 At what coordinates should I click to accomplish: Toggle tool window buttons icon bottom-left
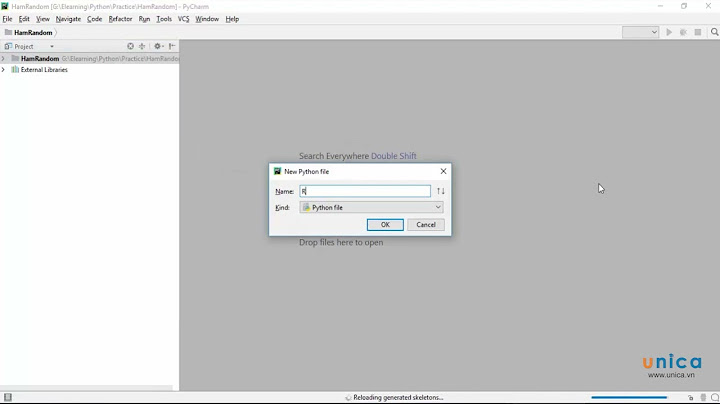click(x=8, y=398)
